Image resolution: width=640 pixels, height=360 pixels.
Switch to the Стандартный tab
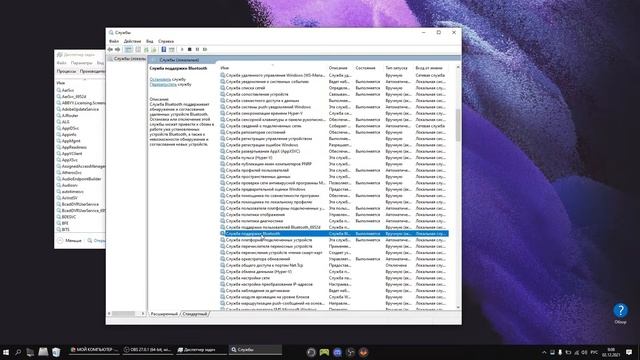(195, 314)
